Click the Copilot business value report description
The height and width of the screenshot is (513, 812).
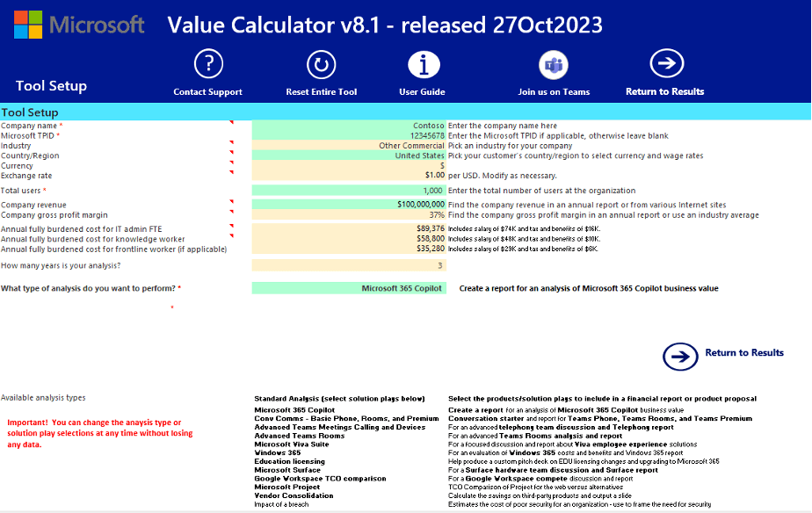point(589,288)
